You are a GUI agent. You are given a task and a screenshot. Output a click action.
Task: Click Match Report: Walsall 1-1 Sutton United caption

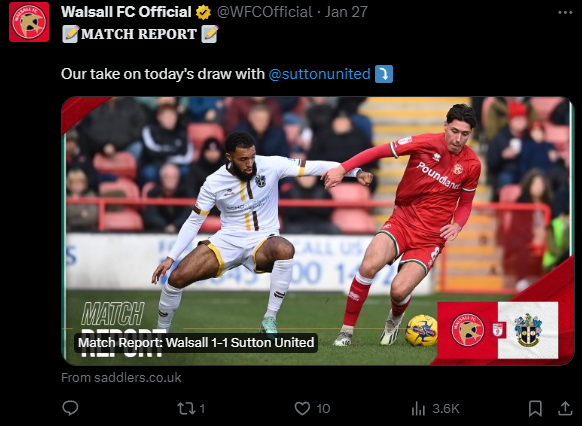click(196, 343)
